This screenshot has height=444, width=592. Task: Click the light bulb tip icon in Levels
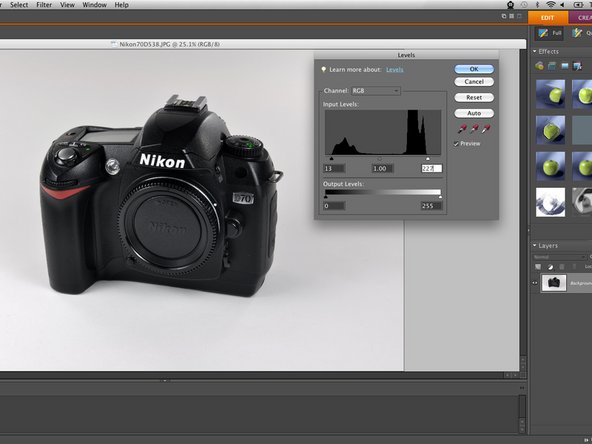[324, 69]
